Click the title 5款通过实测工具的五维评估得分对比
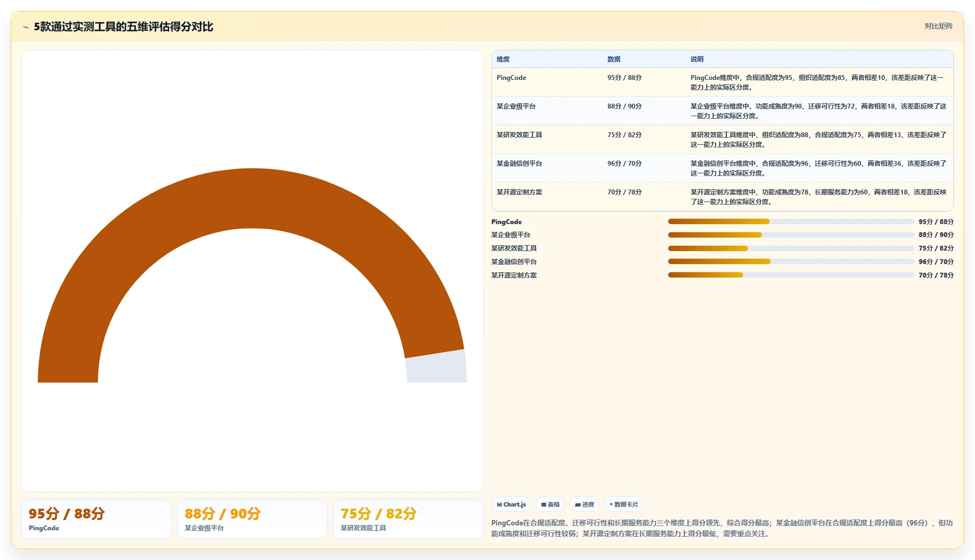Viewport: 975px width, 560px height. [x=123, y=27]
